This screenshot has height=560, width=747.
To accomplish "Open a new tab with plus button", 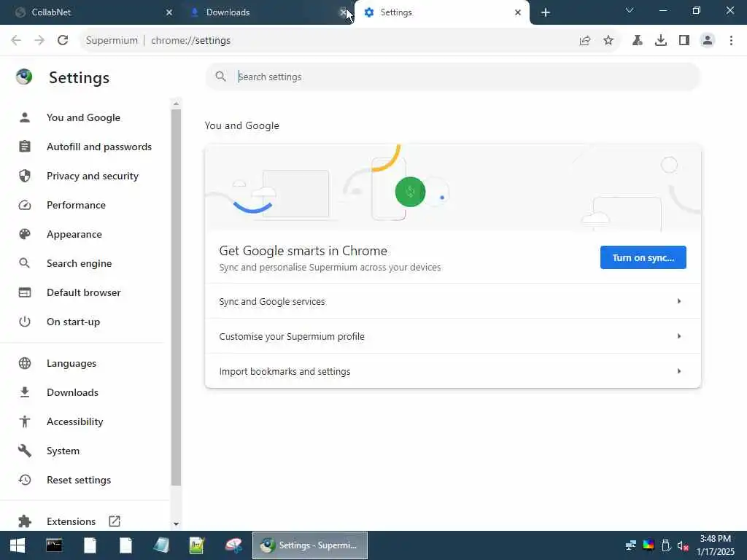I will (x=546, y=12).
